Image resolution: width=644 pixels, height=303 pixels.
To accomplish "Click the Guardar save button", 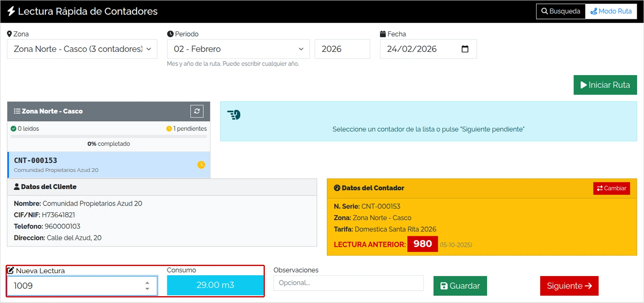I will (x=460, y=286).
